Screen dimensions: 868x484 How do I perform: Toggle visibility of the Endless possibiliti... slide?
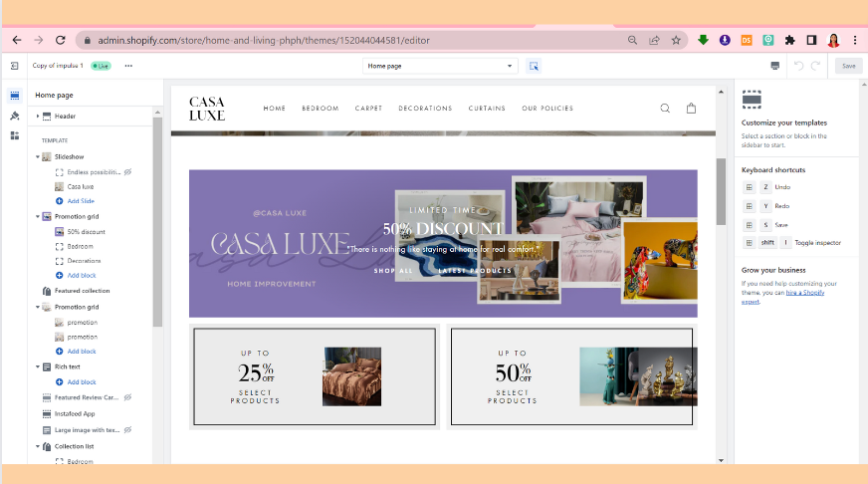point(127,172)
